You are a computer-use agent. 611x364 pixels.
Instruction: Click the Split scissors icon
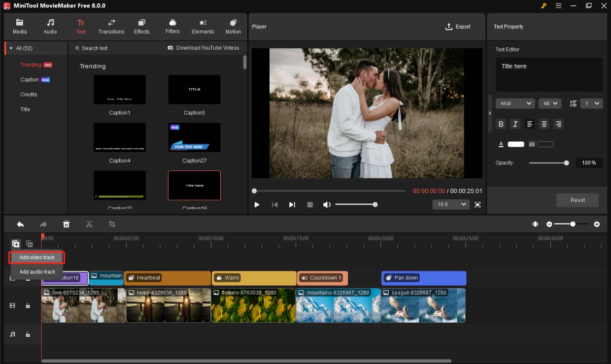point(89,224)
